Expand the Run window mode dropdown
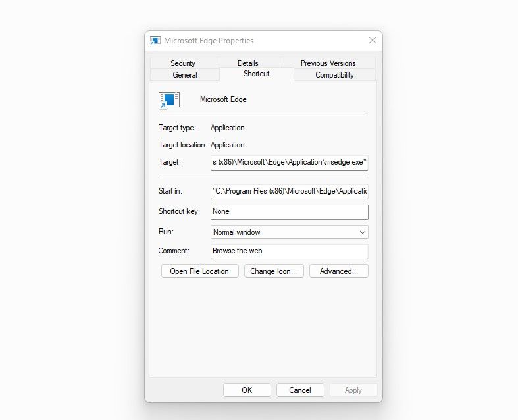The image size is (518, 420). (290, 232)
